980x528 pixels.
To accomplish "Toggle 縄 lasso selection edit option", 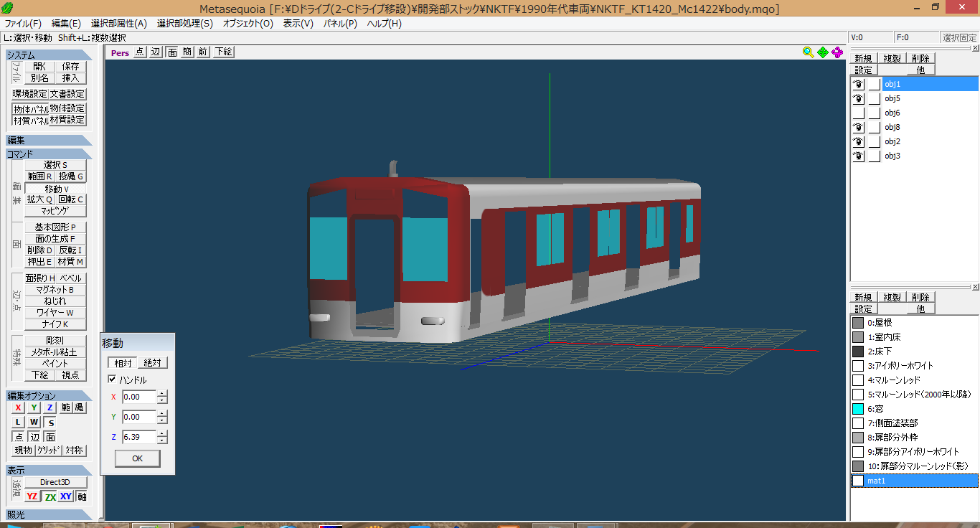I will pos(80,407).
